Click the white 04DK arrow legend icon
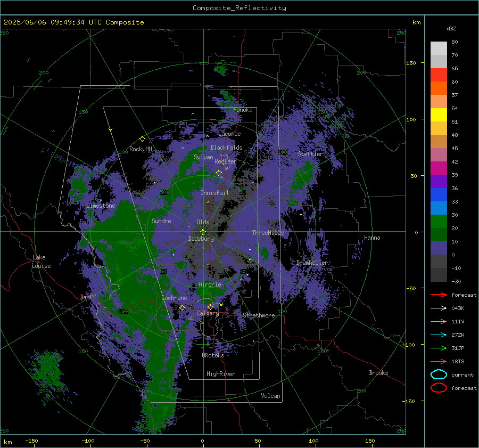 (439, 308)
